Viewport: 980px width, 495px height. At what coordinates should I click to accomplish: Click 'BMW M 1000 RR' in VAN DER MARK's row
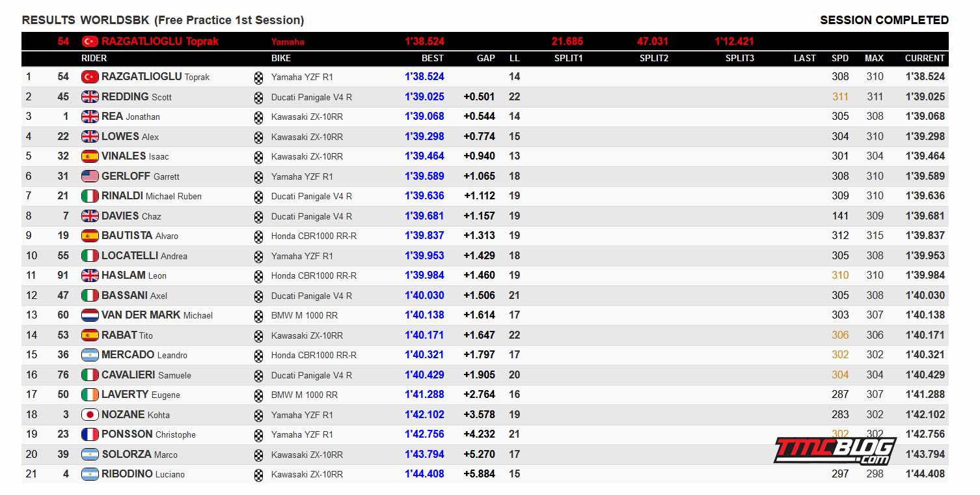[x=305, y=315]
